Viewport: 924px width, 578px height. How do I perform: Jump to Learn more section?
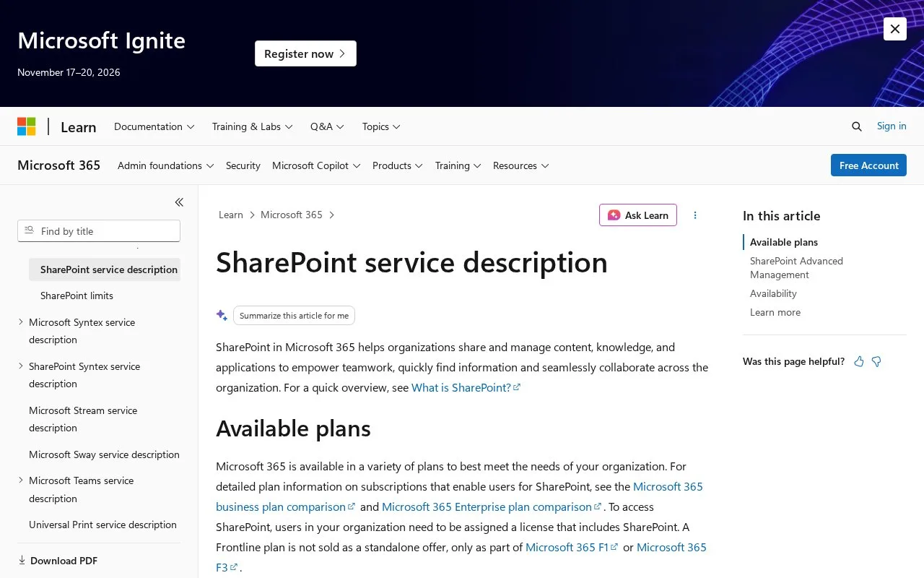pos(775,312)
